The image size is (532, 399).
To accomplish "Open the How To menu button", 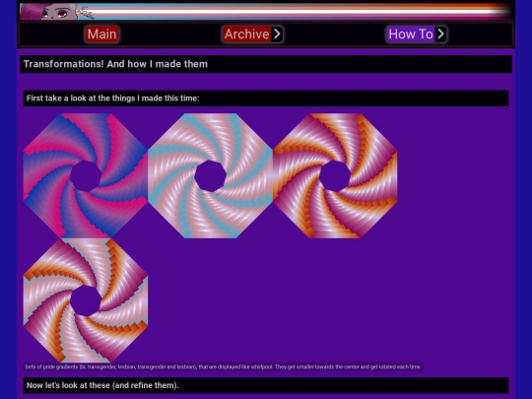I will click(411, 34).
